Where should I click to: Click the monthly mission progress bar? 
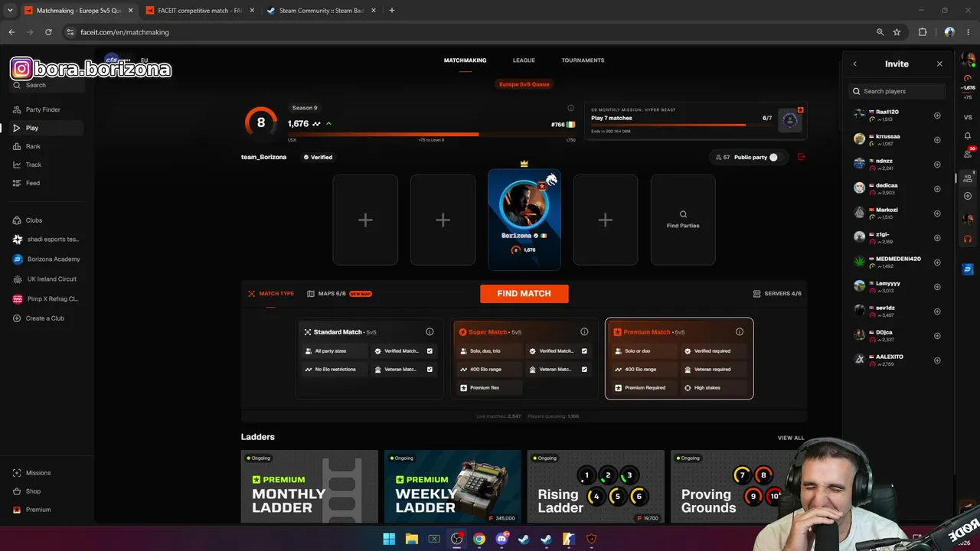click(681, 125)
